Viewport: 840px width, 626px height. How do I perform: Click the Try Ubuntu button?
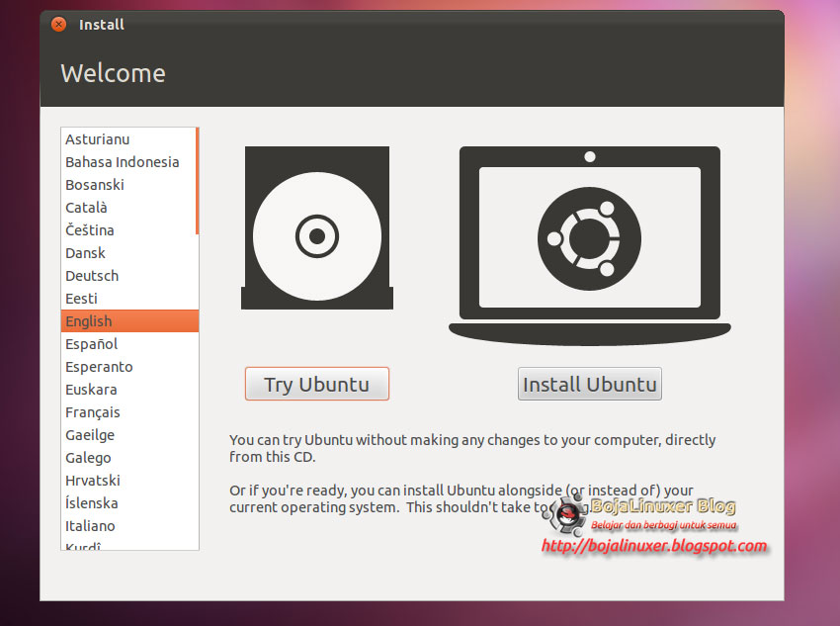316,384
